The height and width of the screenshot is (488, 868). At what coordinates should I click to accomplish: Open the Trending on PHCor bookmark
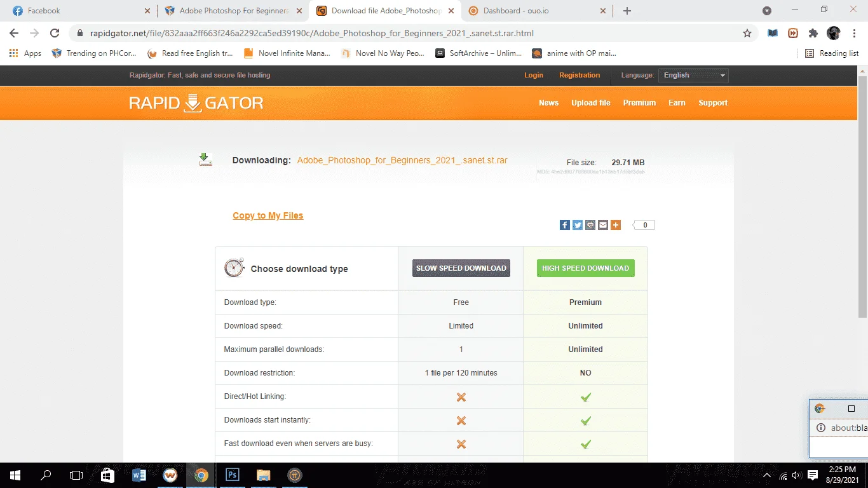click(x=94, y=53)
